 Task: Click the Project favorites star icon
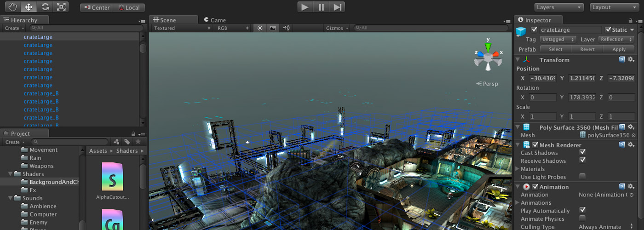point(137,142)
